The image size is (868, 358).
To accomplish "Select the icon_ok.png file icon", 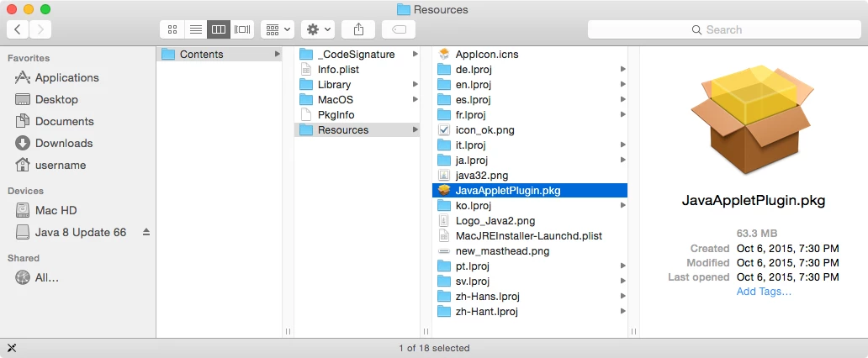I will [445, 130].
